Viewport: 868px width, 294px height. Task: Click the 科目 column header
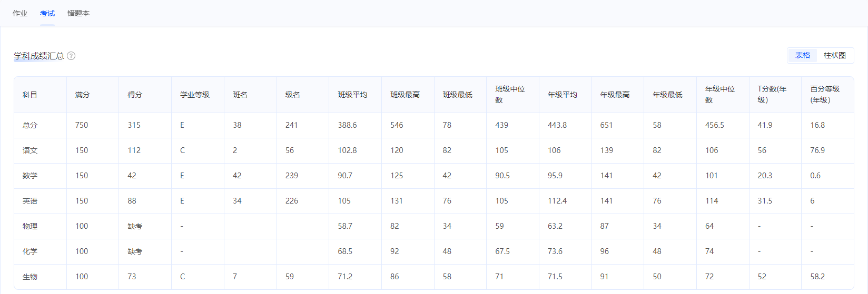point(30,95)
